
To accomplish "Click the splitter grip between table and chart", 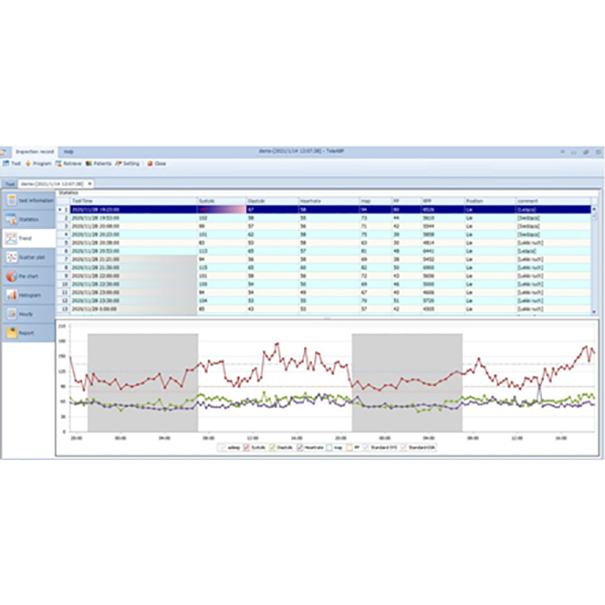I will pos(327,318).
